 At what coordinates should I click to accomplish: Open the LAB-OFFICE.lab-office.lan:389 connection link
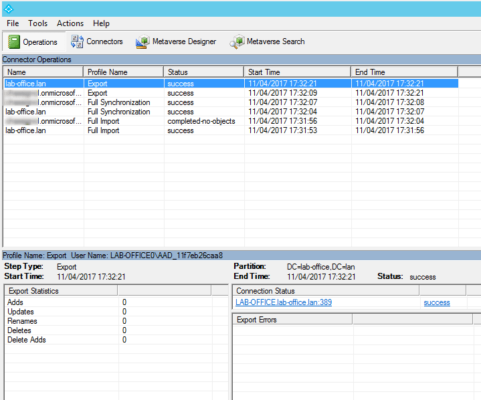point(284,302)
